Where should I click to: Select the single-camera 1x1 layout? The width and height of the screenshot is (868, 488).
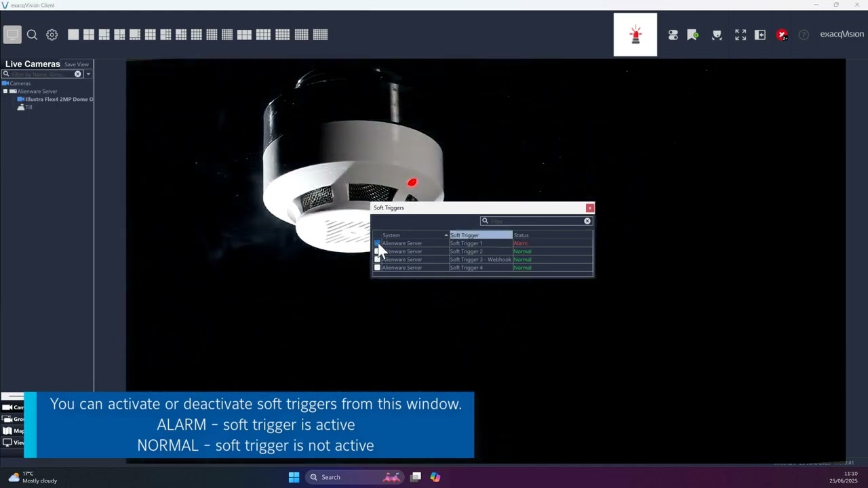tap(73, 35)
